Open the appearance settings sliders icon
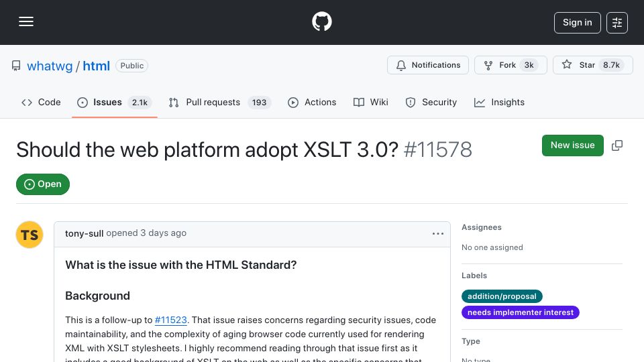The height and width of the screenshot is (362, 644). coord(617,23)
